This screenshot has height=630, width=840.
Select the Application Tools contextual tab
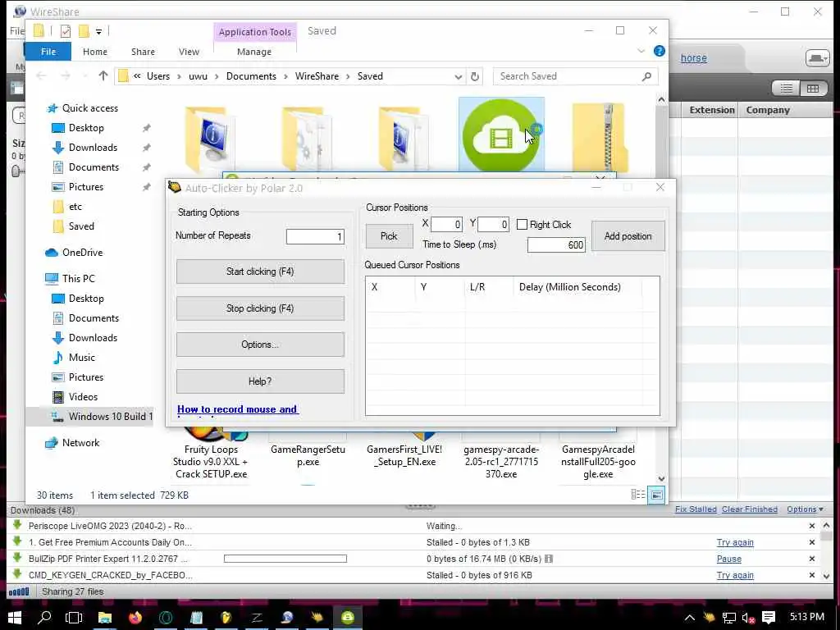tap(254, 32)
